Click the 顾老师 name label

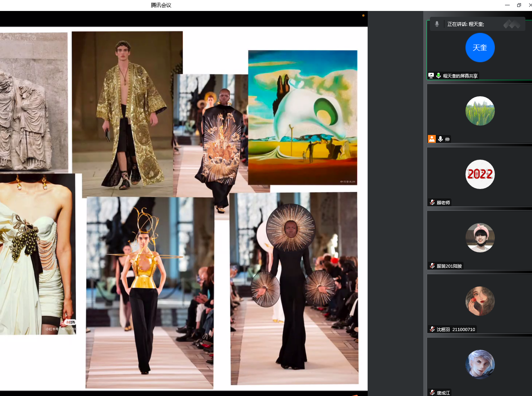coord(443,203)
